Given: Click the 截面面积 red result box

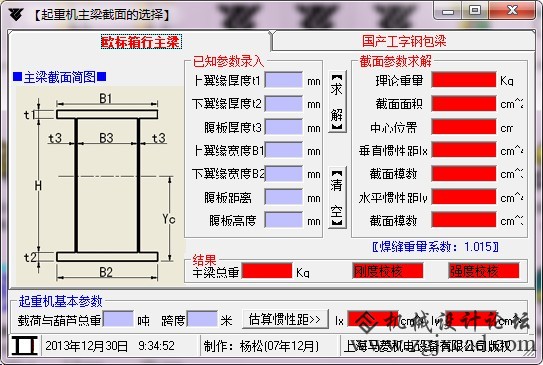Looking at the screenshot, I should coord(464,104).
